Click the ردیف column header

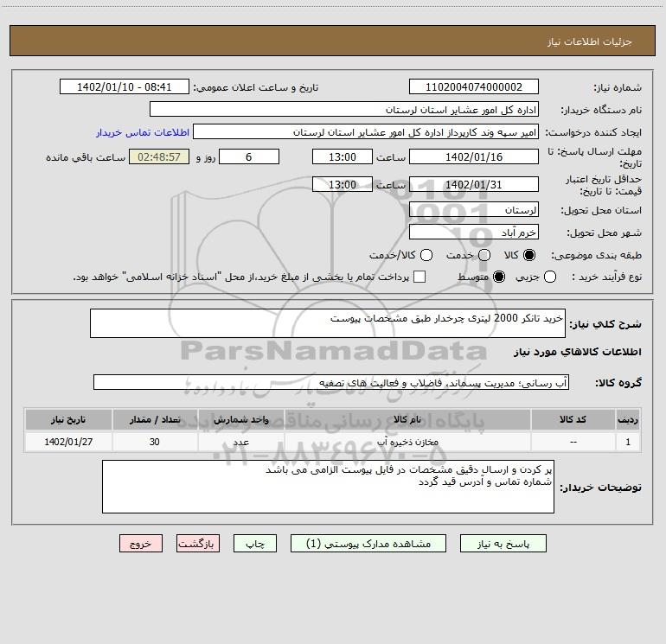(x=628, y=419)
